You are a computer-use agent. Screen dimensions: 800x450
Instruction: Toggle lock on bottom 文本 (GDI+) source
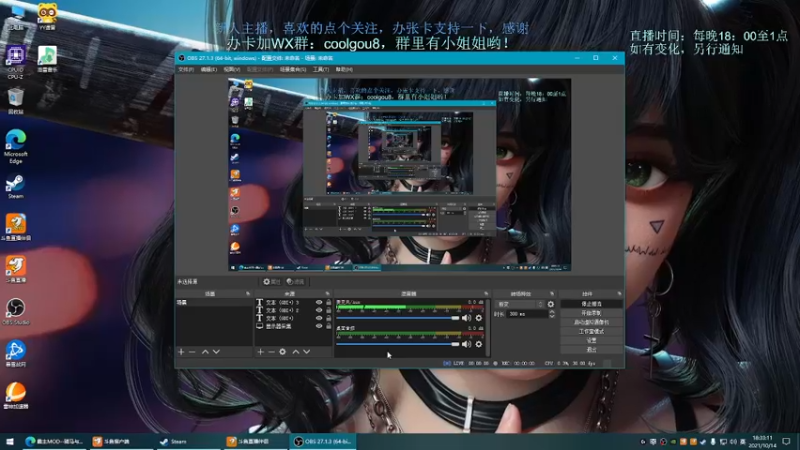click(329, 318)
